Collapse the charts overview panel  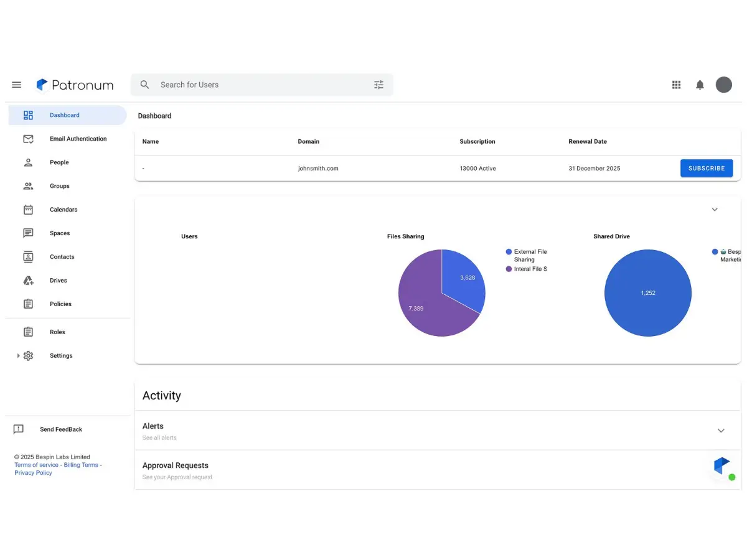(x=715, y=209)
